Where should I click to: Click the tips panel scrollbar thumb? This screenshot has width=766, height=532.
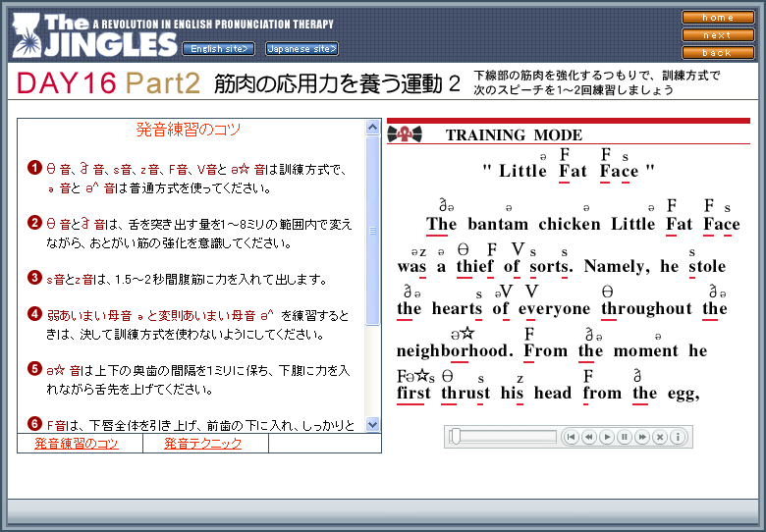372,231
